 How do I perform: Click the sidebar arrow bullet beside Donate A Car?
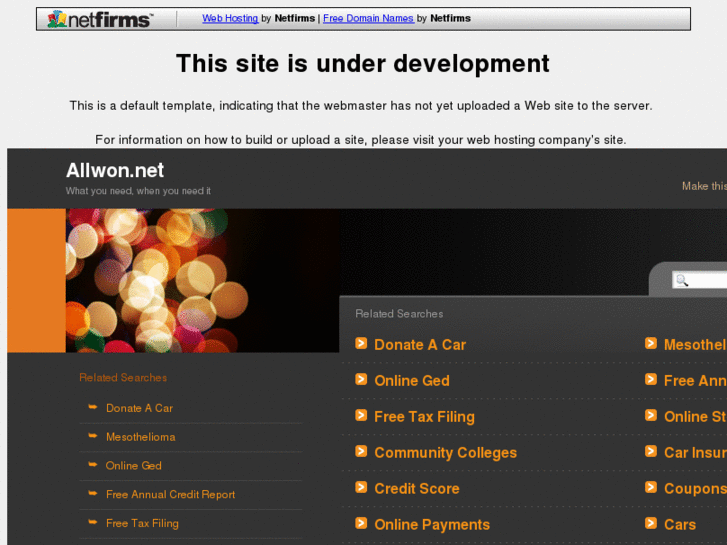pyautogui.click(x=93, y=407)
